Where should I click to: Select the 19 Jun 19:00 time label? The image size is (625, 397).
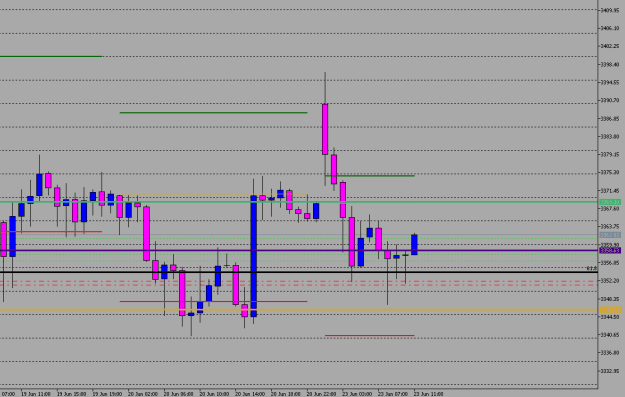click(x=107, y=394)
